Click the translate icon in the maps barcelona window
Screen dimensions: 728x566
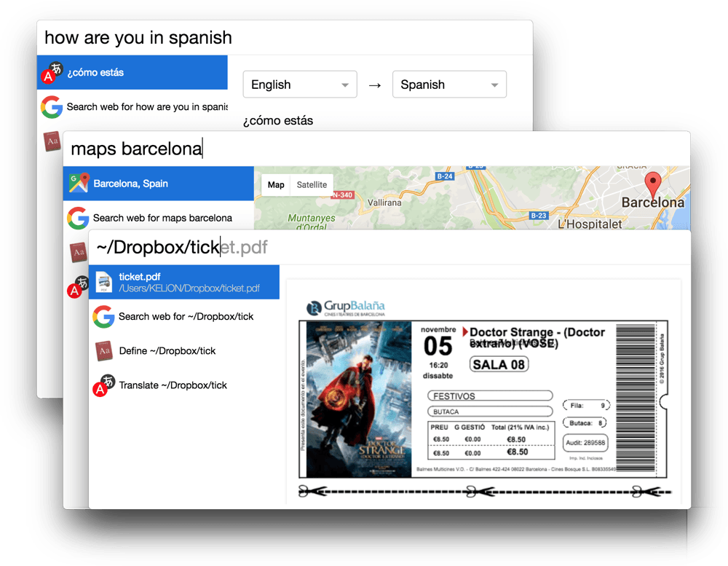(x=78, y=287)
